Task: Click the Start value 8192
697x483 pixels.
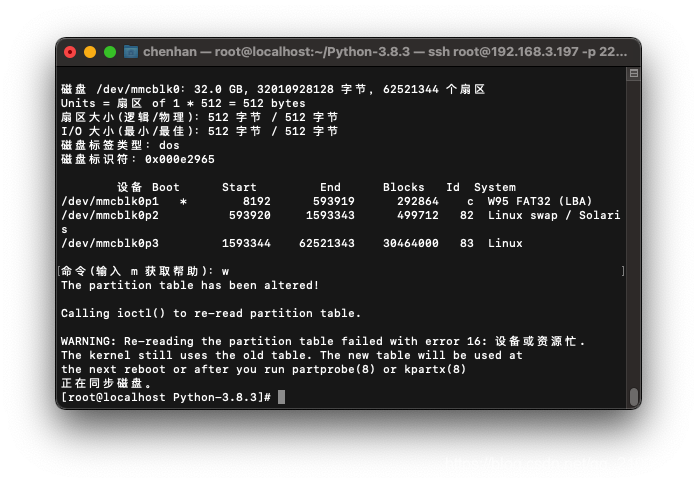Action: coord(256,201)
